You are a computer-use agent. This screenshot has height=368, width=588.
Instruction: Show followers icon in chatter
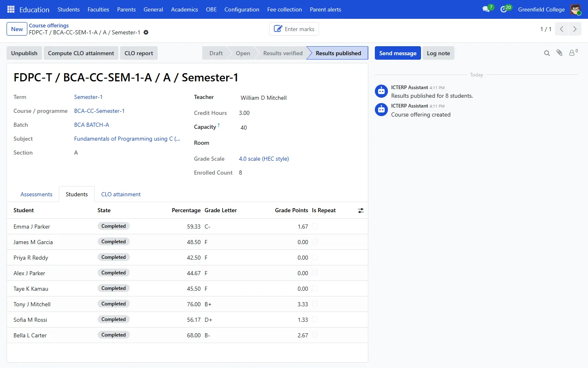click(573, 53)
